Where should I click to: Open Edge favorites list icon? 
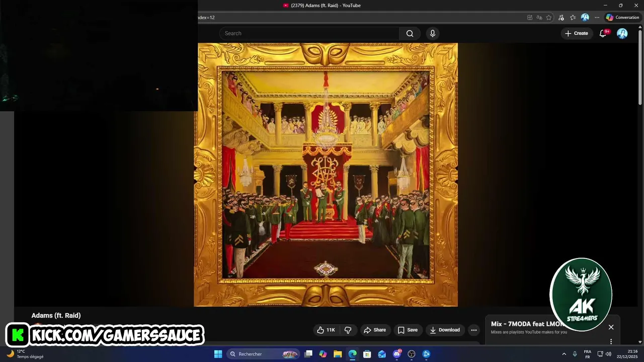pyautogui.click(x=573, y=18)
